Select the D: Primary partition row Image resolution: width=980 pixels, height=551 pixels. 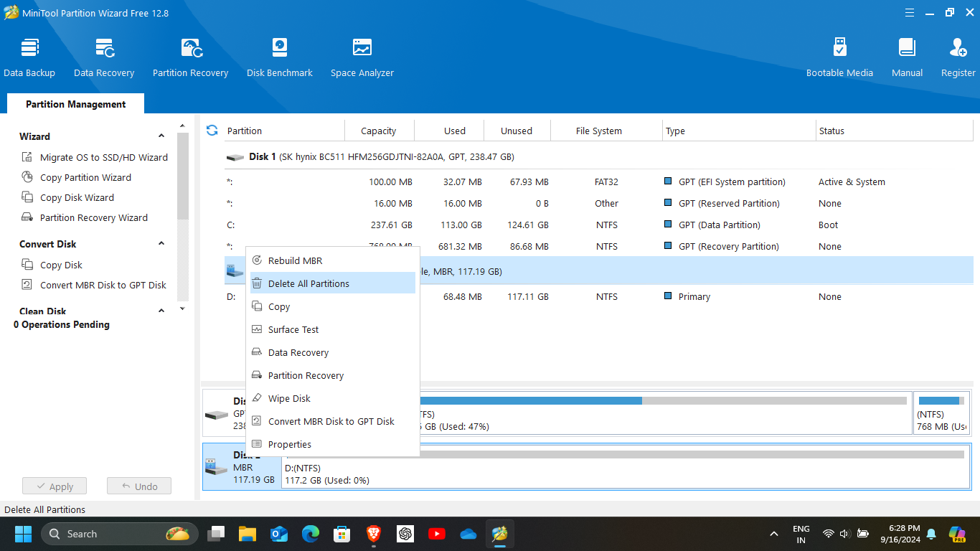click(598, 296)
